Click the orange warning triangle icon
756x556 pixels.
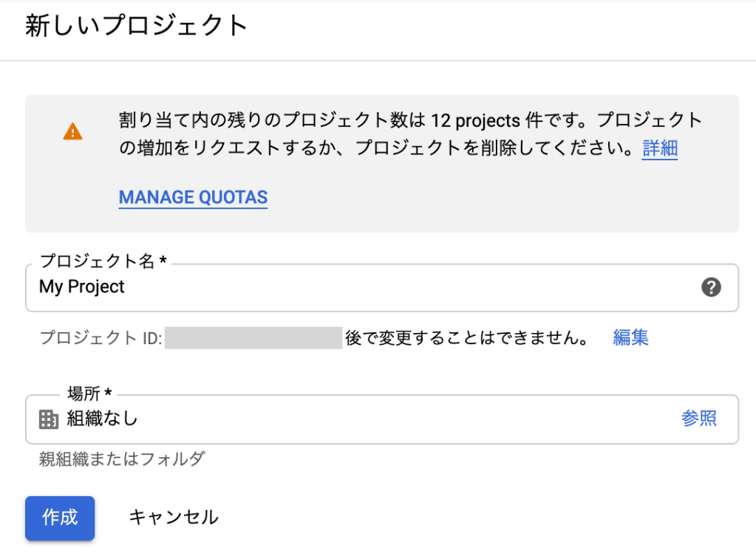73,132
